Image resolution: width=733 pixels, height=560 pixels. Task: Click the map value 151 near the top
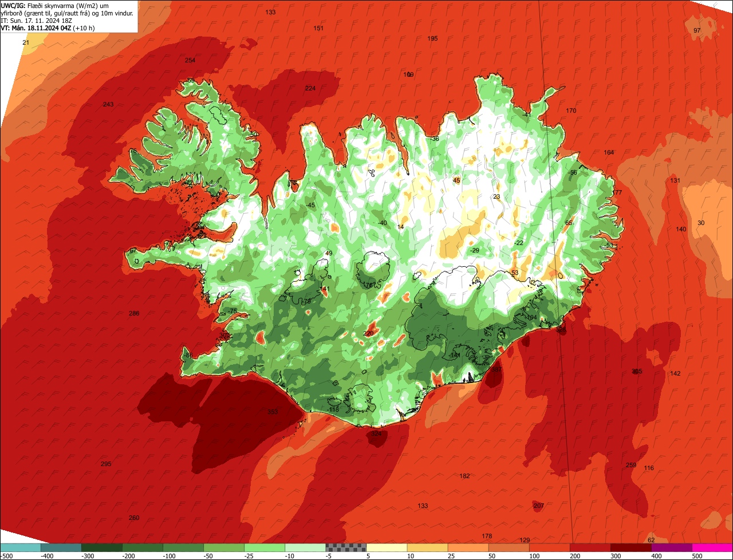coord(318,28)
